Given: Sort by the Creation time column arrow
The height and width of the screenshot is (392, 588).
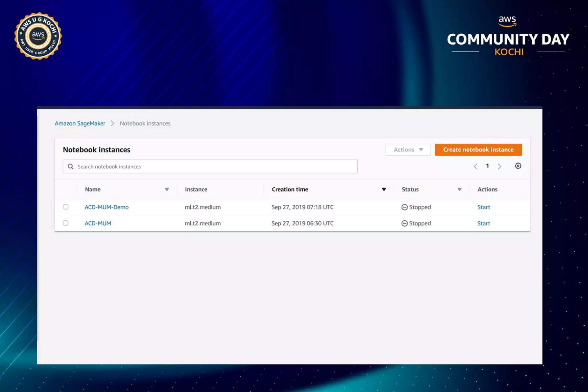Looking at the screenshot, I should [384, 189].
